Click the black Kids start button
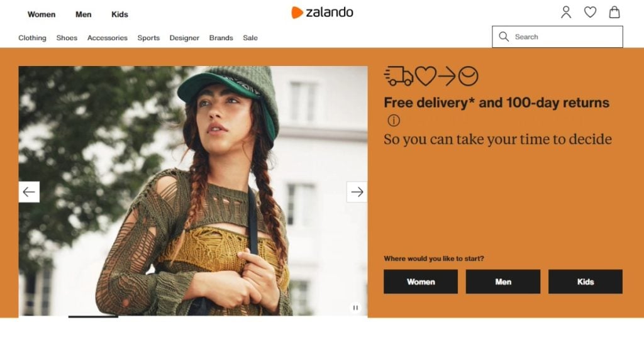The width and height of the screenshot is (644, 337). pos(586,282)
